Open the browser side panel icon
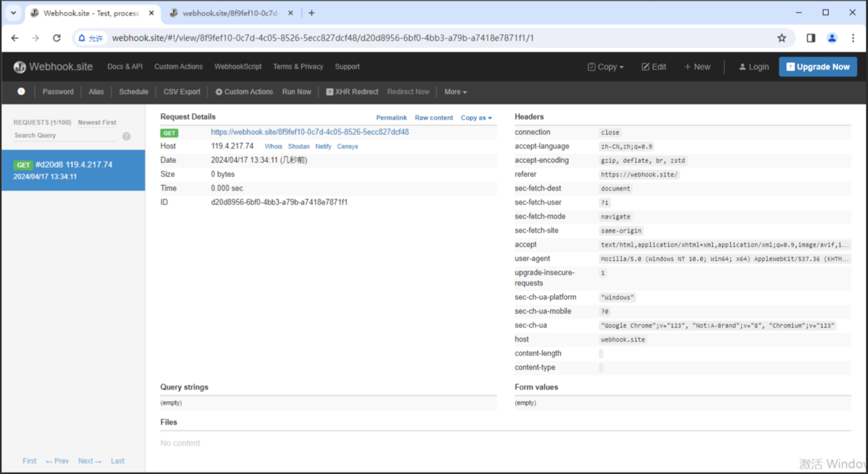 pyautogui.click(x=811, y=38)
